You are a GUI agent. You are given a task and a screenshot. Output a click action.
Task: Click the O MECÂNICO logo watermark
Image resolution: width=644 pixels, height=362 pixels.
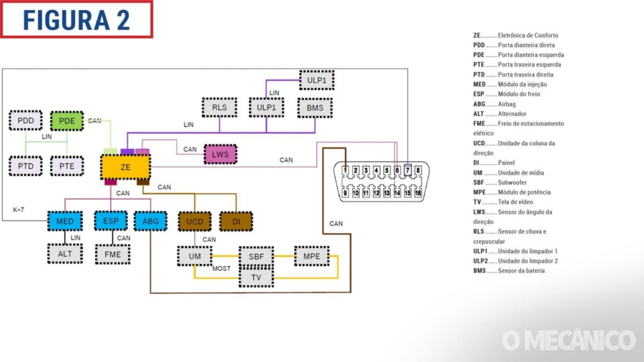[x=568, y=340]
